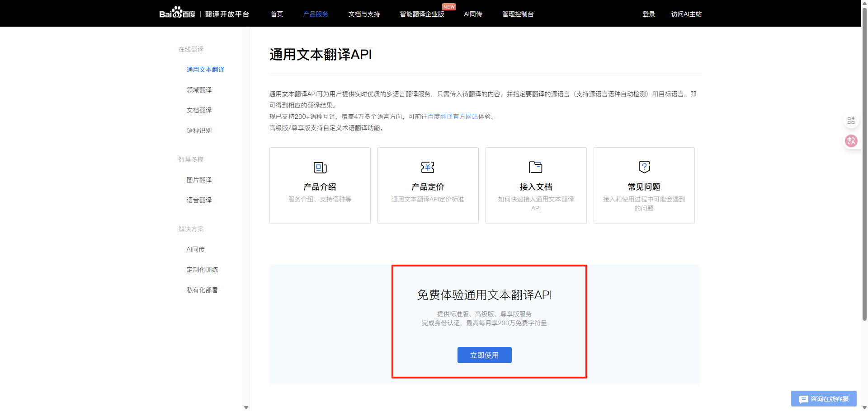
Task: Click the 接入文档 folder icon
Action: (x=536, y=167)
